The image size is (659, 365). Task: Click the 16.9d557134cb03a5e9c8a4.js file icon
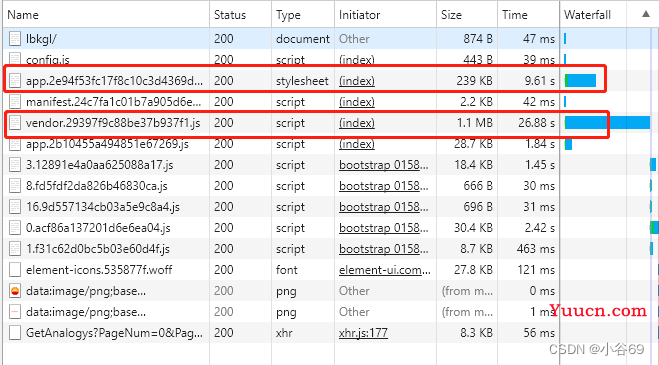[15, 207]
